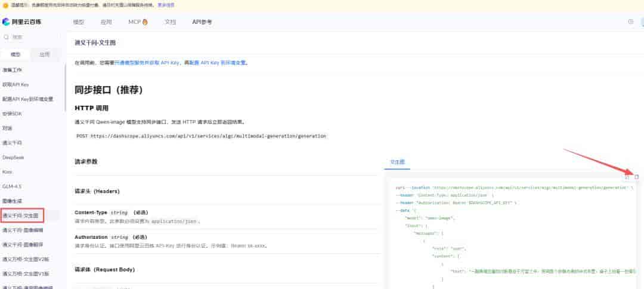Viewport: 644px width, 289px height.
Task: Open 安装SDK in the sidebar
Action: [x=13, y=113]
